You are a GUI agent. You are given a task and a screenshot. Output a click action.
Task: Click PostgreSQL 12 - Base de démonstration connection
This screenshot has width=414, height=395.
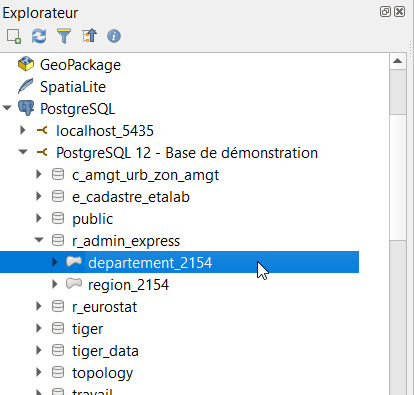click(x=187, y=153)
